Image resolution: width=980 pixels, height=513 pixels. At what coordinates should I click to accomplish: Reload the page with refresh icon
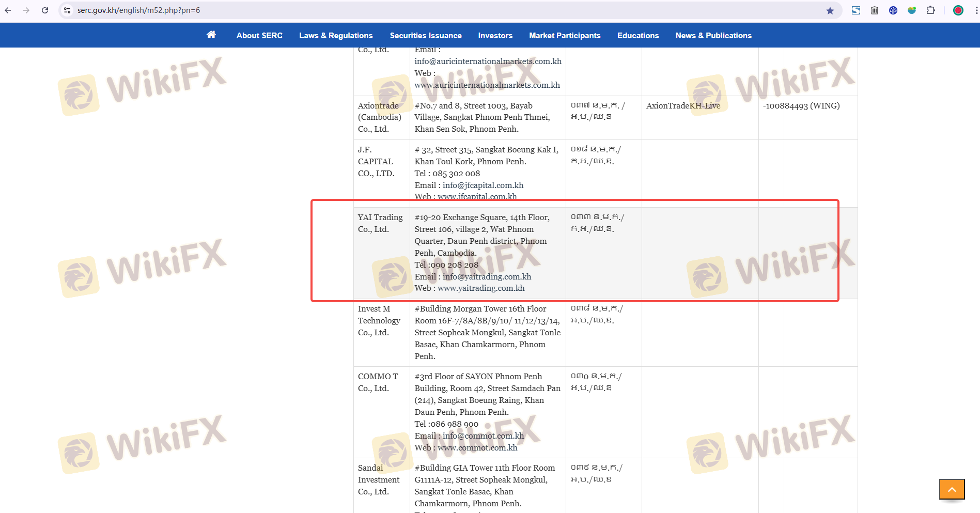[x=45, y=10]
